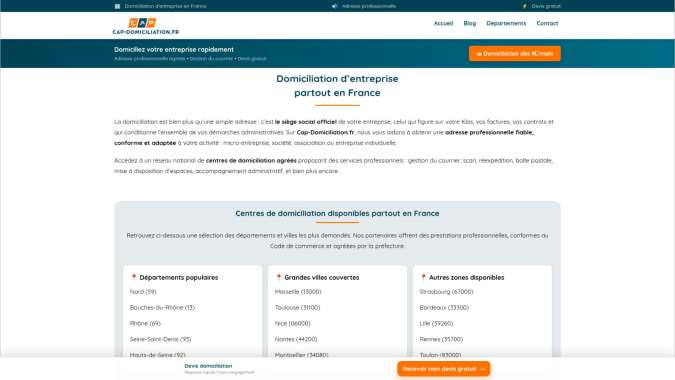
Task: Click Devis gratuit text in top bar
Action: [x=546, y=6]
